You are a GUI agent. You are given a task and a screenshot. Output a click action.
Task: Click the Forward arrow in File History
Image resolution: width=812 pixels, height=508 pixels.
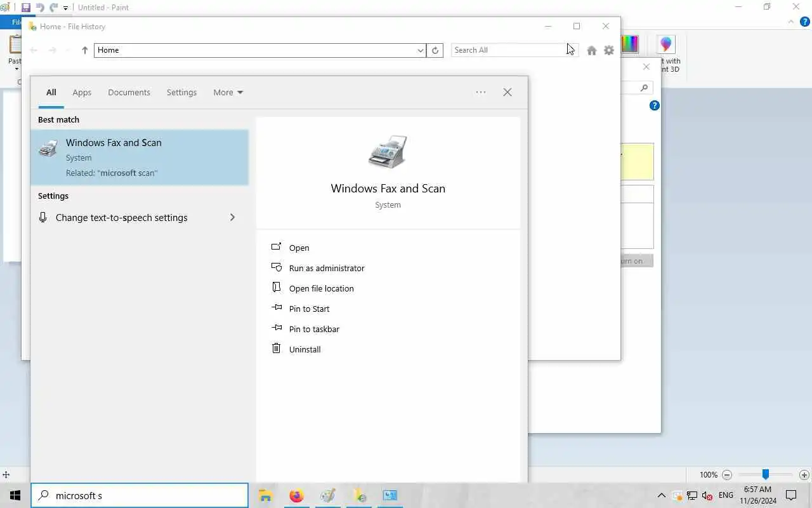(x=53, y=50)
